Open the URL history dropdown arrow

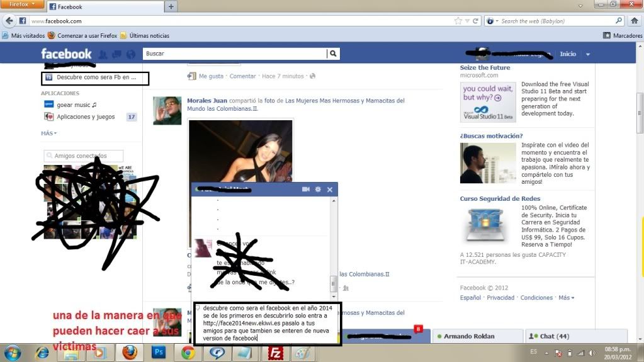click(x=467, y=21)
